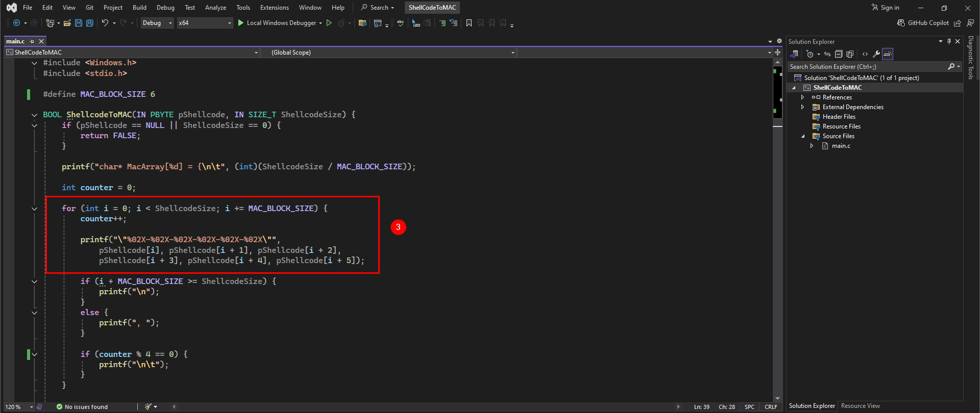This screenshot has height=413, width=980.
Task: Toggle auto-hide pin on Solution Explorer panel
Action: pos(949,41)
